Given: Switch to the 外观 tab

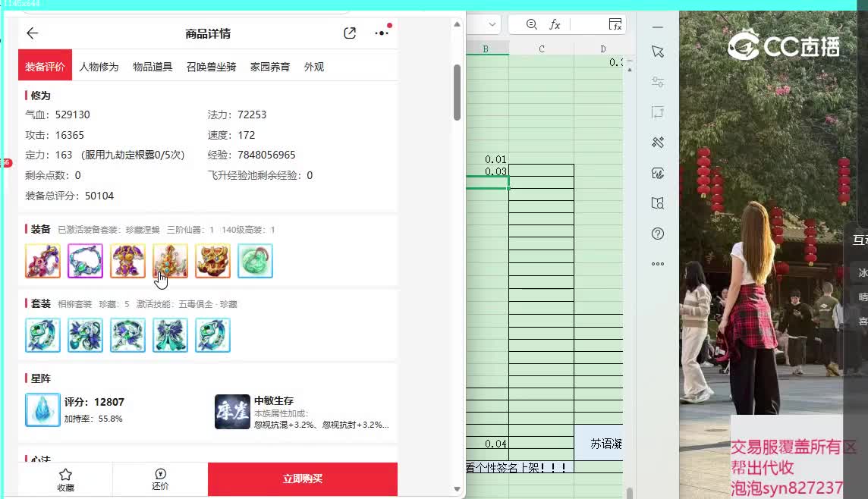Looking at the screenshot, I should pyautogui.click(x=314, y=67).
